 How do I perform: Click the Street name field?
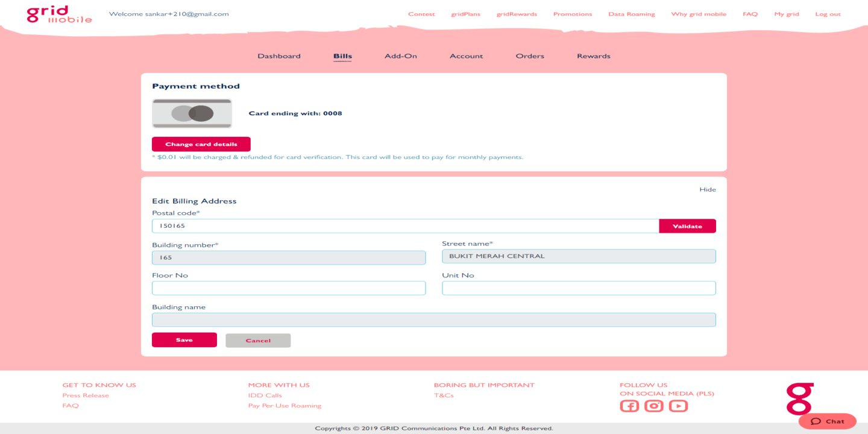coord(579,256)
